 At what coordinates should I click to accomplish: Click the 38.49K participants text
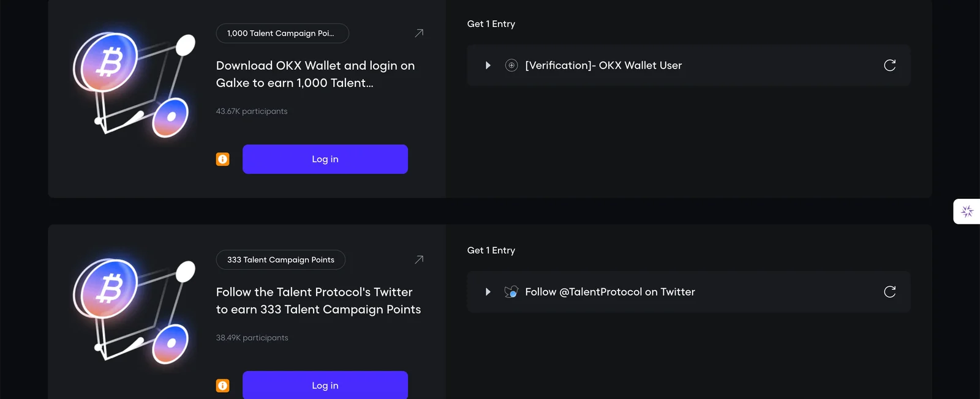click(x=252, y=338)
